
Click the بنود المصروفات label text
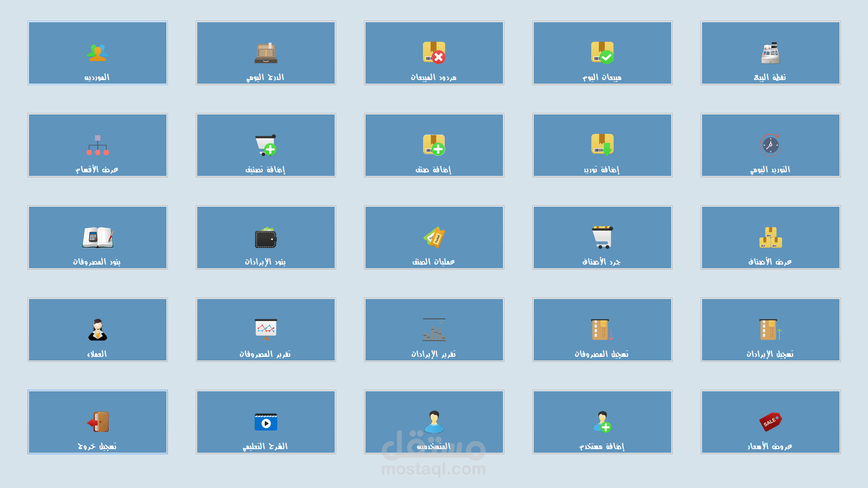click(x=97, y=262)
